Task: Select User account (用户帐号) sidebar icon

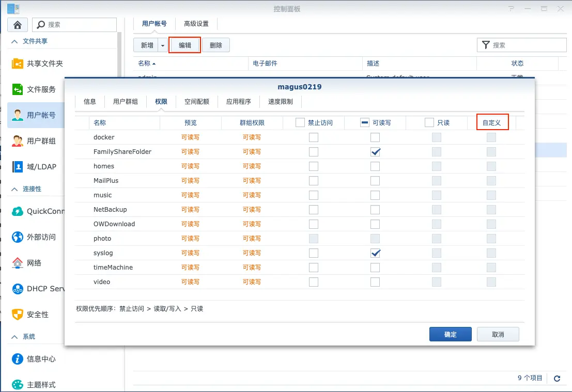Action: point(18,115)
